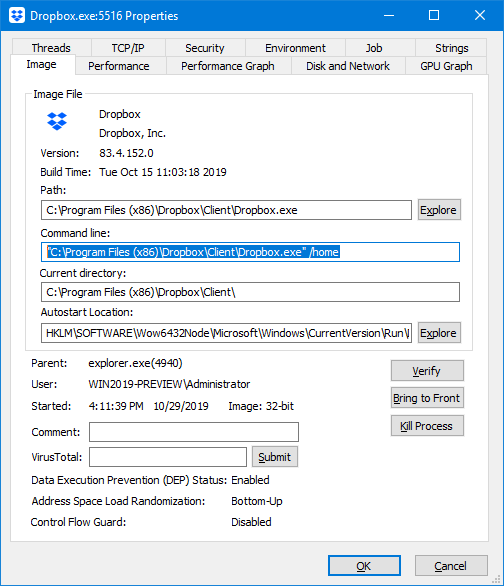Click the Bottom-Up ASLR value

click(x=257, y=501)
